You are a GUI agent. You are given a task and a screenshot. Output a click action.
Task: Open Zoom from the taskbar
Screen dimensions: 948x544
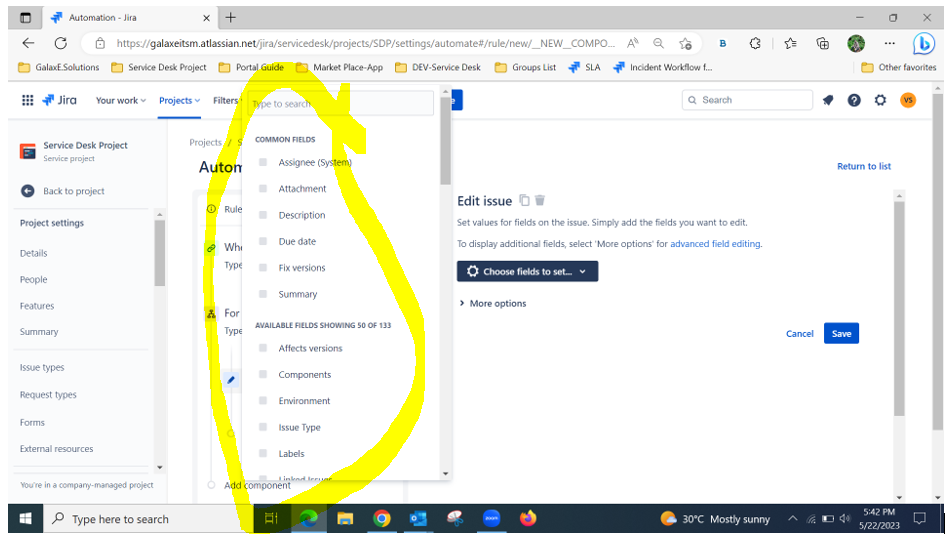492,519
